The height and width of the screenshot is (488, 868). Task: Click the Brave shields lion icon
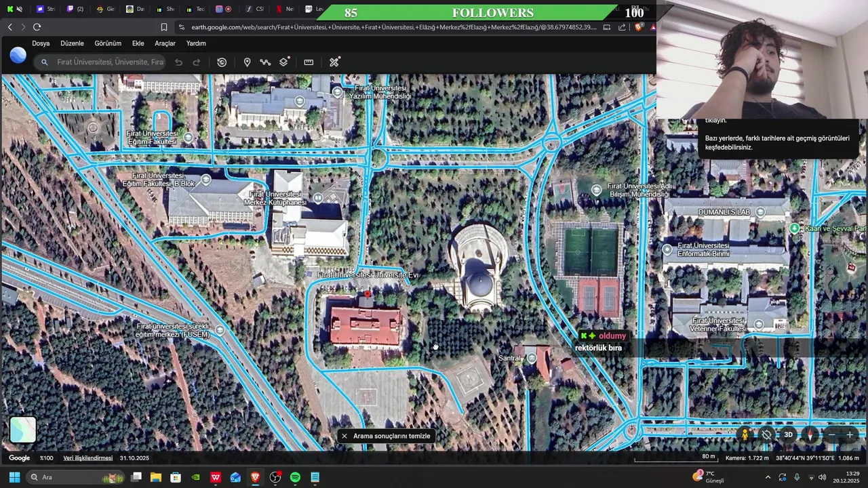click(638, 27)
